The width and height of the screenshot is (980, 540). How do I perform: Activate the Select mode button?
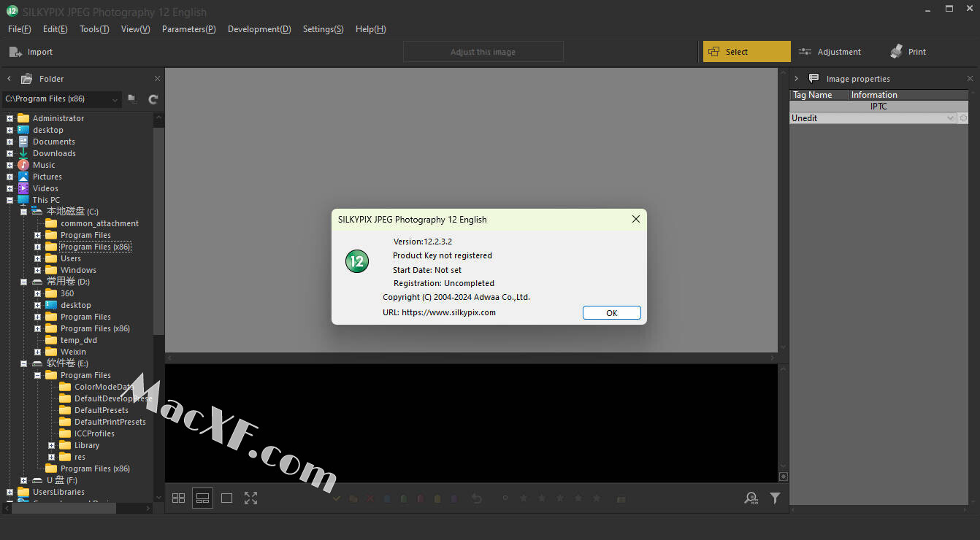click(746, 52)
